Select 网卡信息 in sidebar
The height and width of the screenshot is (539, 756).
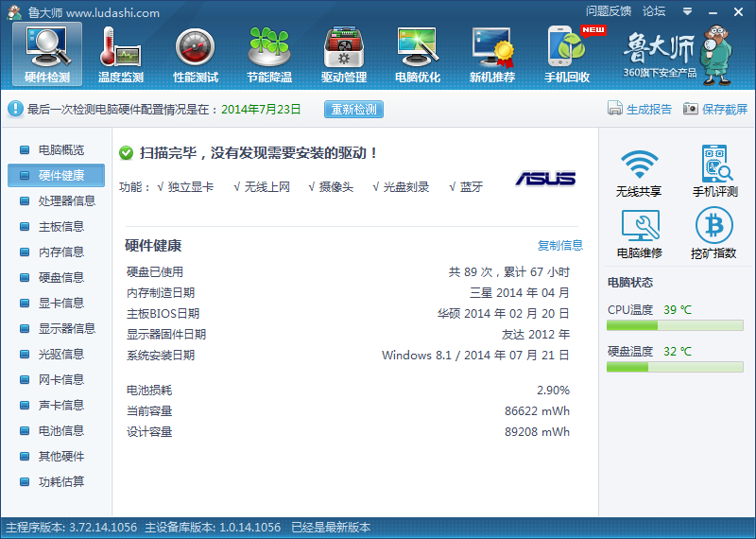coord(56,380)
